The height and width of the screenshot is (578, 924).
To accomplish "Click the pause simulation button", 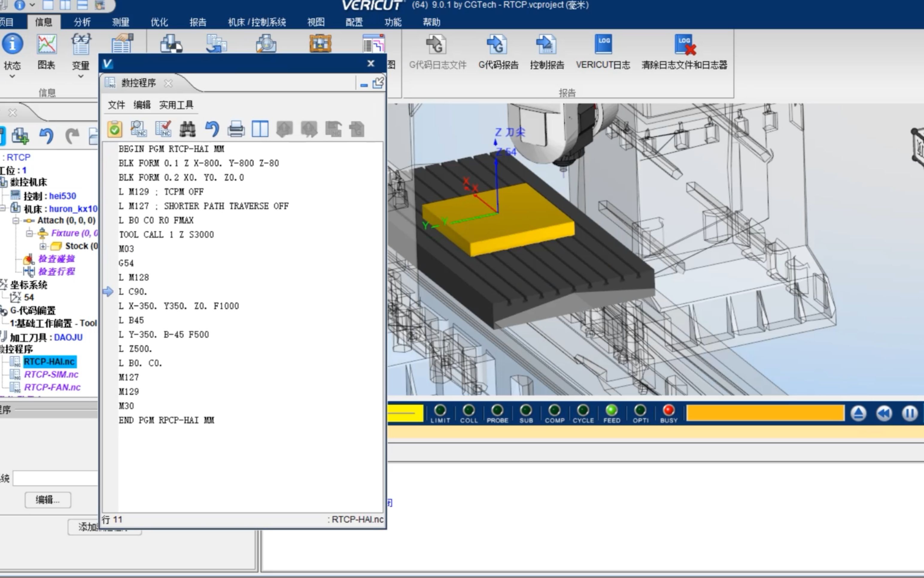I will [x=910, y=413].
